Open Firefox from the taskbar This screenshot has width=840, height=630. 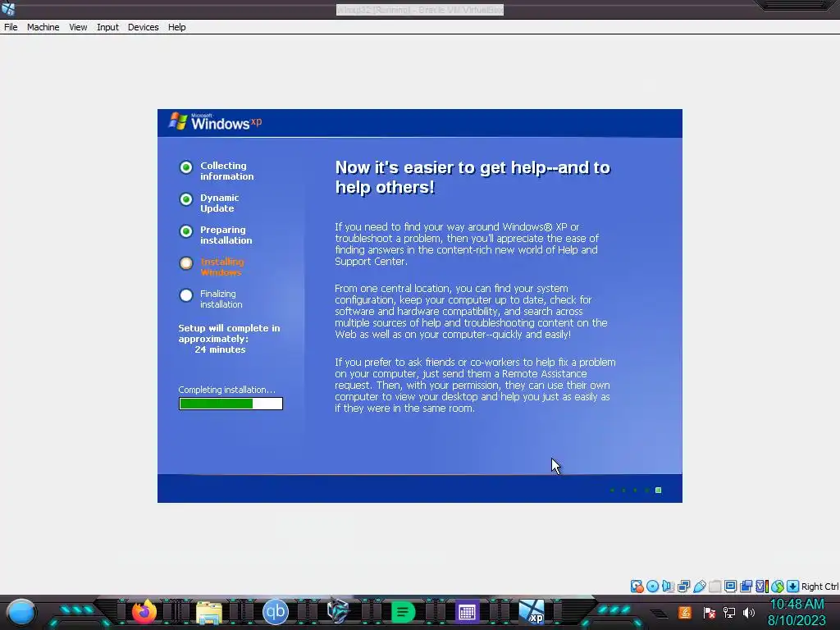tap(144, 612)
